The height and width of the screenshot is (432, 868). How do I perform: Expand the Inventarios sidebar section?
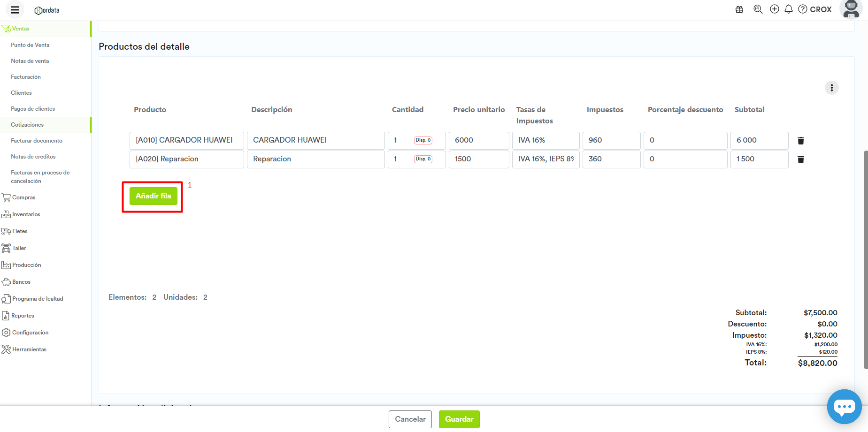click(x=26, y=214)
